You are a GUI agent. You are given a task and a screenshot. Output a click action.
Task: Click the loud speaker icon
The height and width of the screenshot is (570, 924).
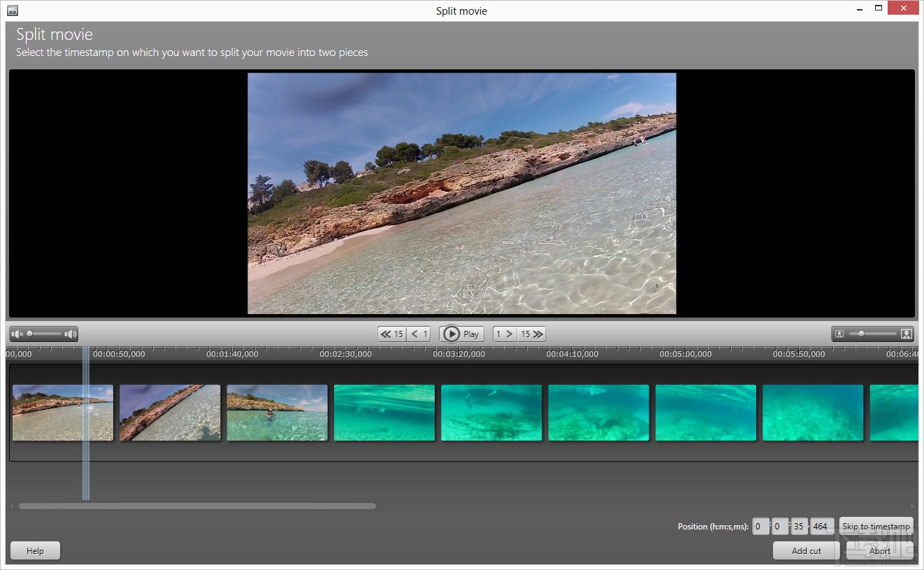(x=71, y=334)
